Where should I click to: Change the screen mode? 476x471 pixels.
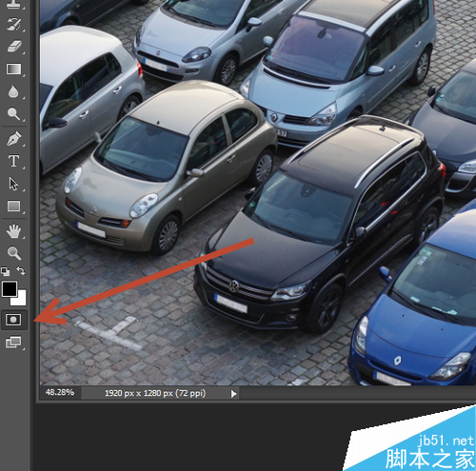(x=13, y=343)
